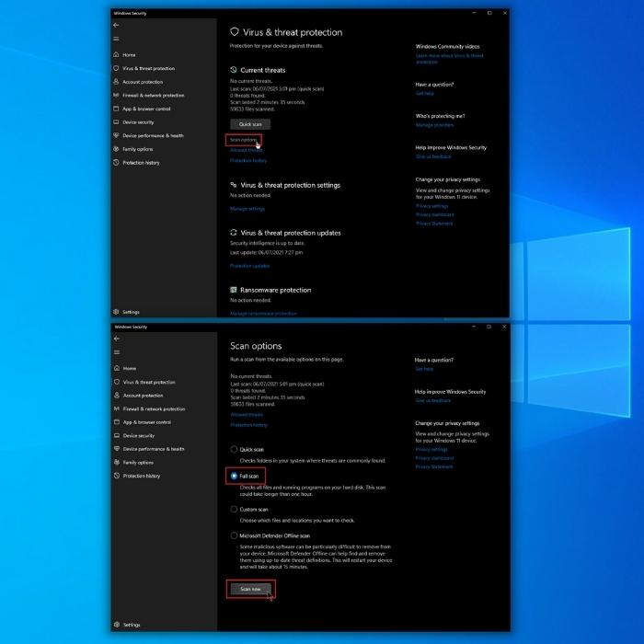The image size is (644, 644).
Task: Open App & browser control label in Scan options sidebar
Action: (x=147, y=422)
